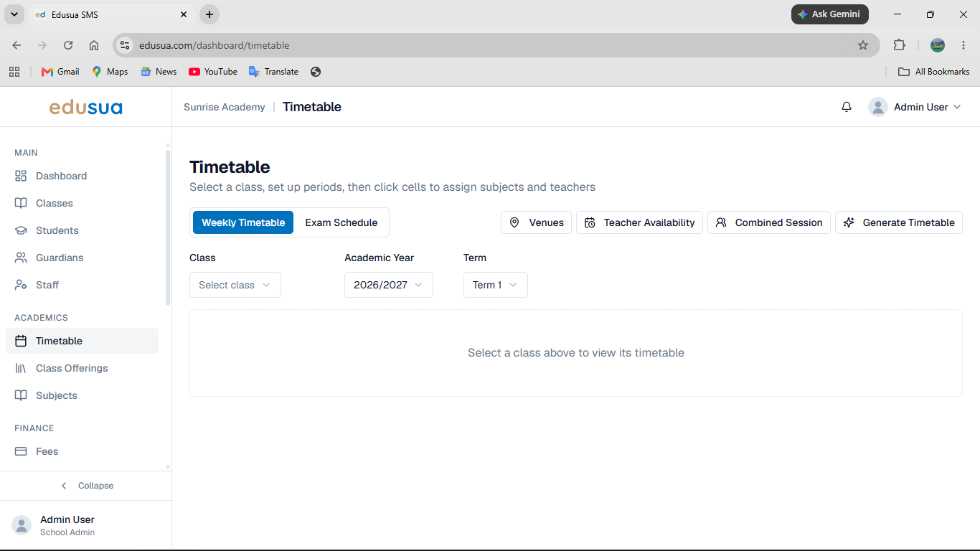Image resolution: width=980 pixels, height=551 pixels.
Task: Open the Chrome extensions puzzle icon
Action: coord(899,45)
